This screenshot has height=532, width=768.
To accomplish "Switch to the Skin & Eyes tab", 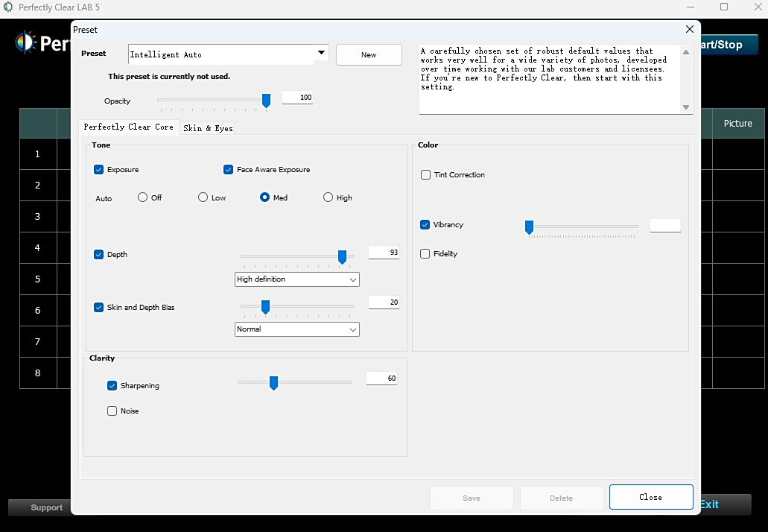I will 208,128.
